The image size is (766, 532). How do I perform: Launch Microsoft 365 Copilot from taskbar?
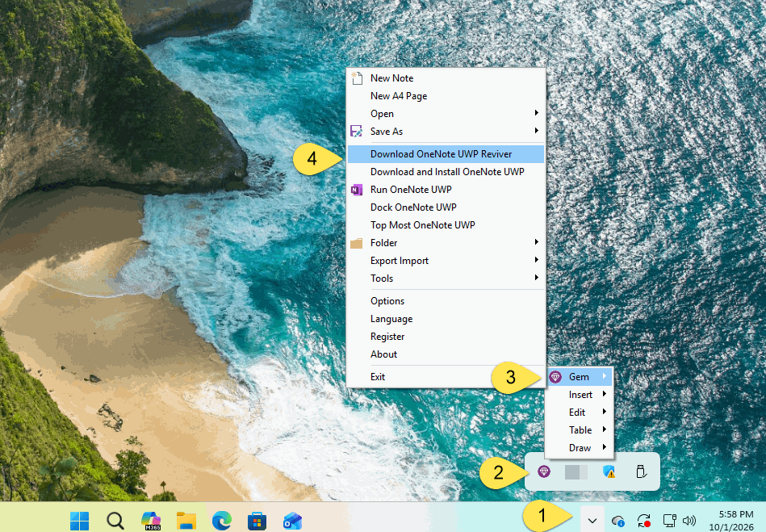pyautogui.click(x=151, y=521)
